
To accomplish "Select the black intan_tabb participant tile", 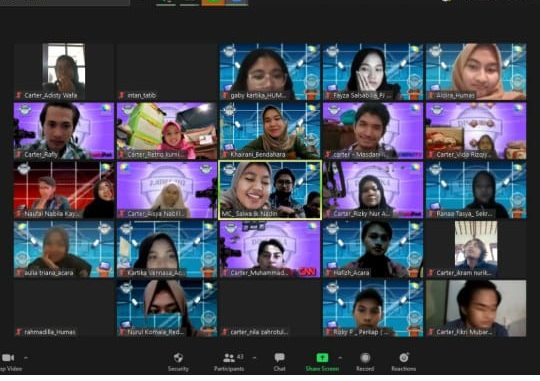I will coord(167,72).
